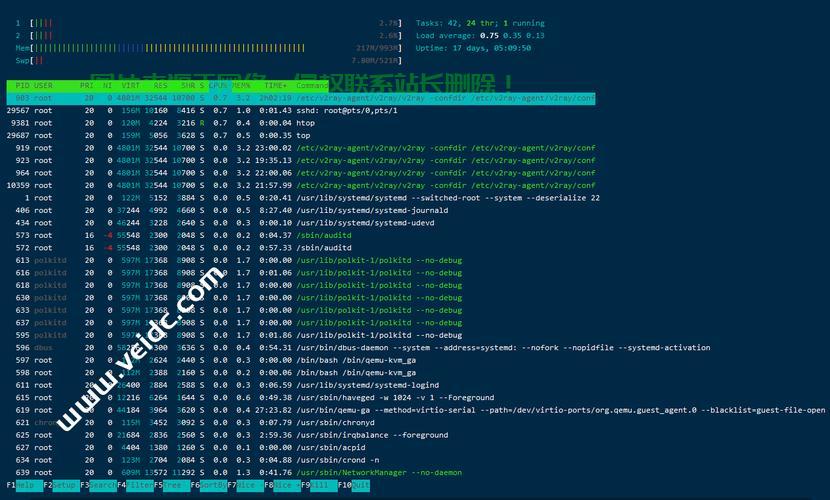Toggle F5 Tree view
This screenshot has width=830, height=500.
point(172,485)
